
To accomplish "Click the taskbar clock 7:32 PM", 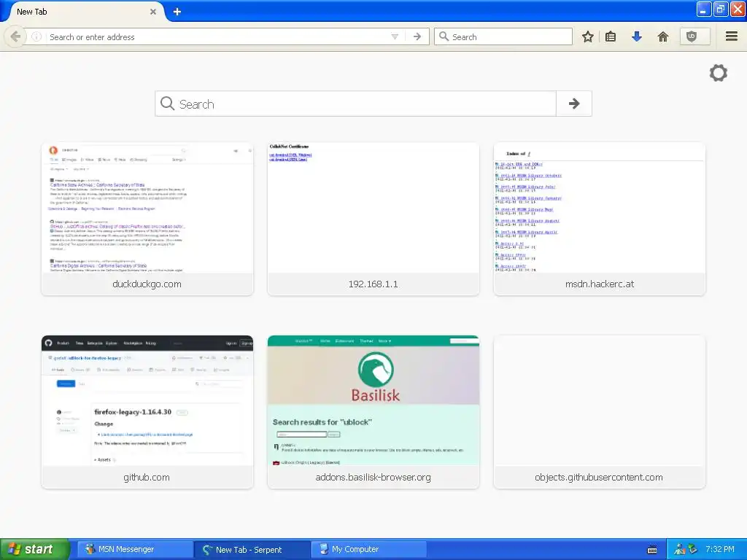I will click(720, 550).
